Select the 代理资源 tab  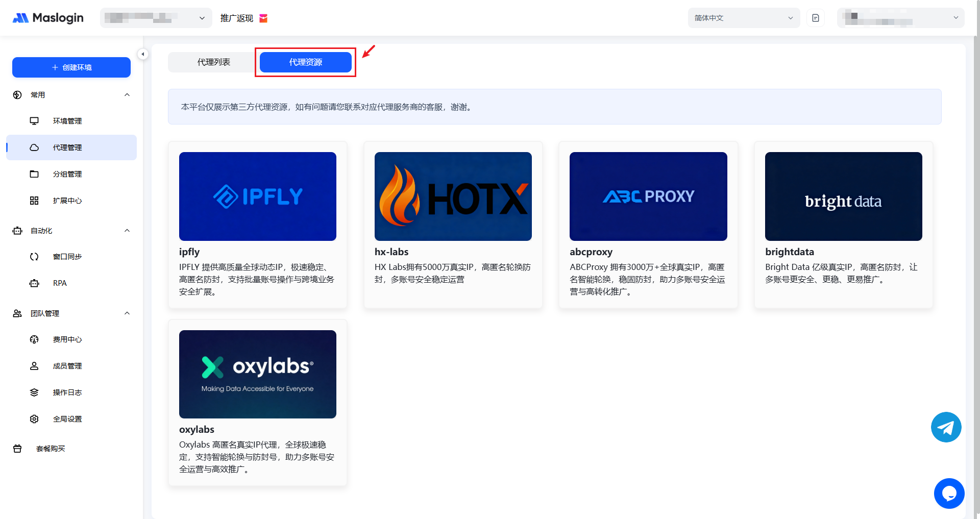pyautogui.click(x=305, y=62)
